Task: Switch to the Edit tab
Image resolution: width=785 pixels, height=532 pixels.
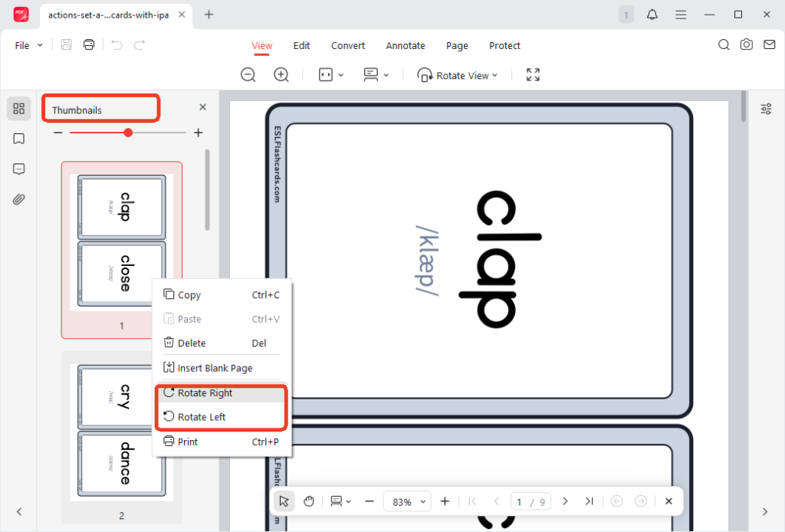Action: 301,45
